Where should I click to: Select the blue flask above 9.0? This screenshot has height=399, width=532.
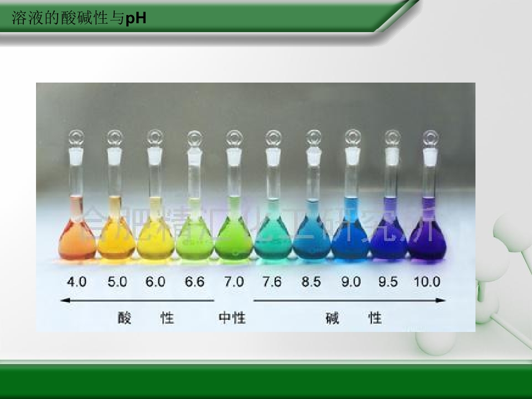point(351,241)
